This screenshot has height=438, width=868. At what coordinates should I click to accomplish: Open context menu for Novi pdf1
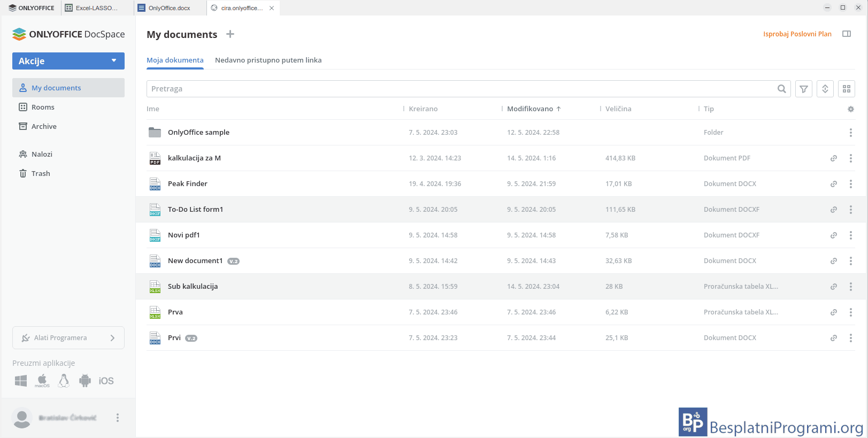pyautogui.click(x=850, y=235)
